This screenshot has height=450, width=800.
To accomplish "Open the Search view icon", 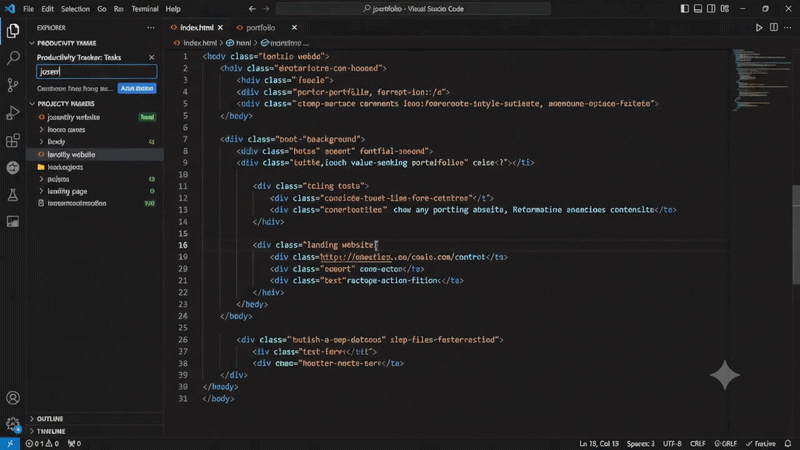I will [x=13, y=58].
